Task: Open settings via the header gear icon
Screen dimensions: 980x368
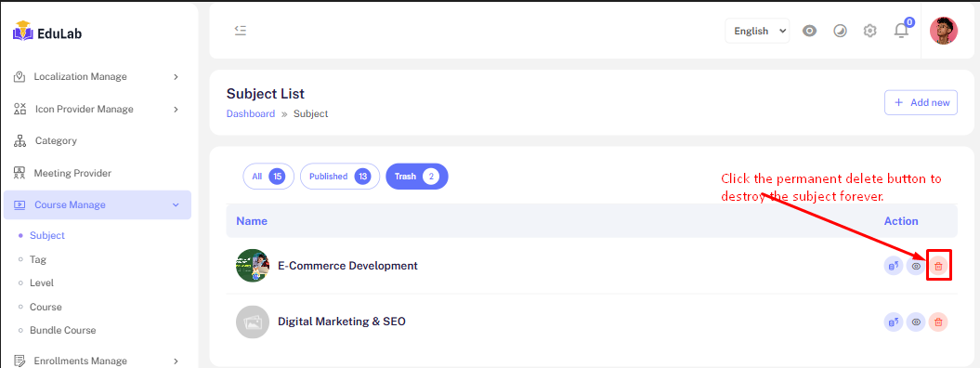Action: point(870,31)
